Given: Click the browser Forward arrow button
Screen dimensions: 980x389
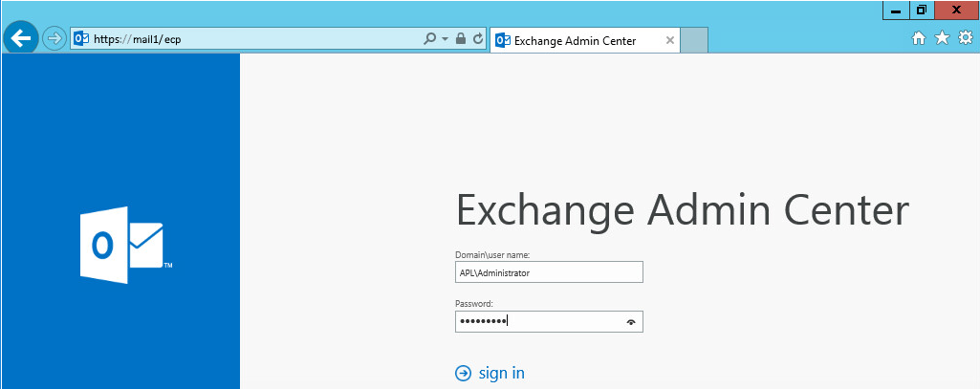Looking at the screenshot, I should click(x=55, y=39).
